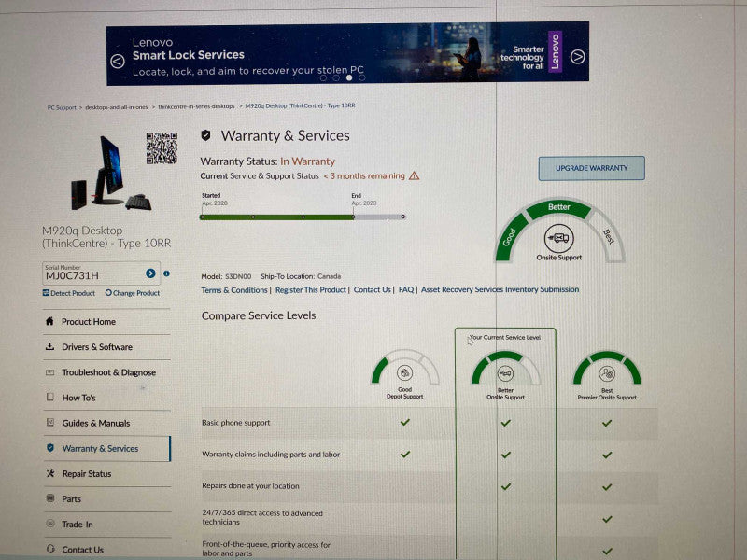Click the Best segment of large gauge
Screen dimensions: 747x560
[608, 235]
